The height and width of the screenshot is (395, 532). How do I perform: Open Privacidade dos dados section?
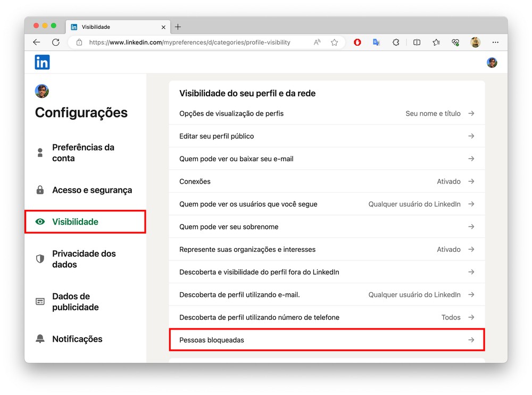coord(84,259)
